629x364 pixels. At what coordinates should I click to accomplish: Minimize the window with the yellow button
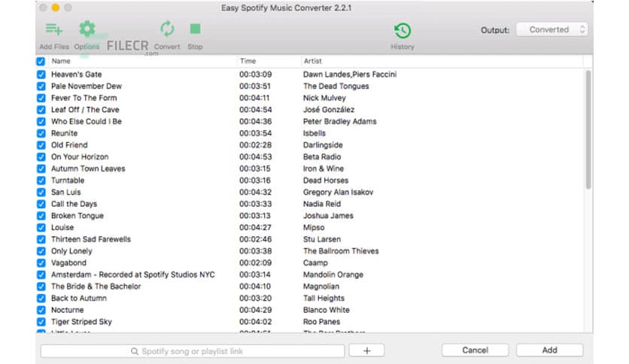[x=56, y=8]
